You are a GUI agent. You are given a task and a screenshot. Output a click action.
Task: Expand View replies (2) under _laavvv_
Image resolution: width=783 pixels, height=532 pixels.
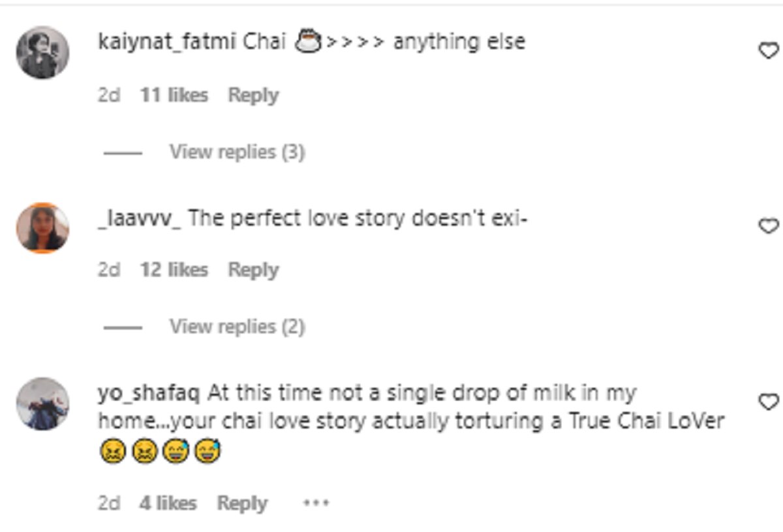pos(237,327)
